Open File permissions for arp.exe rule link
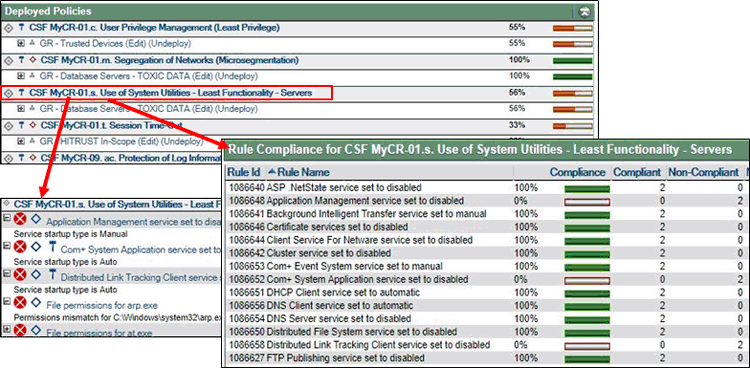The height and width of the screenshot is (368, 750). coord(102,305)
